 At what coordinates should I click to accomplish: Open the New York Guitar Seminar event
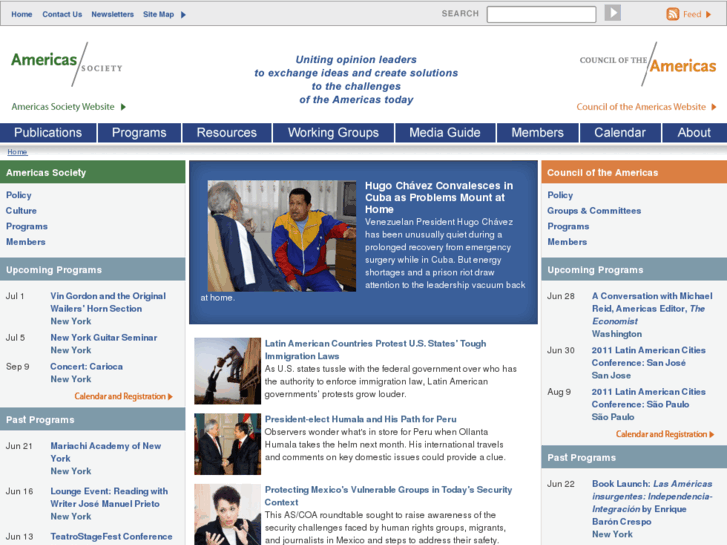pyautogui.click(x=103, y=338)
